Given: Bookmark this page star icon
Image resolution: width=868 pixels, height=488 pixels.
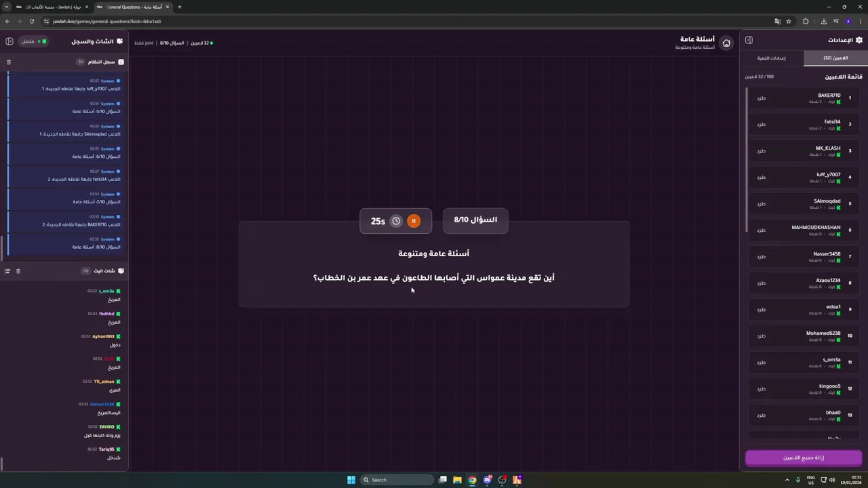Looking at the screenshot, I should (789, 21).
